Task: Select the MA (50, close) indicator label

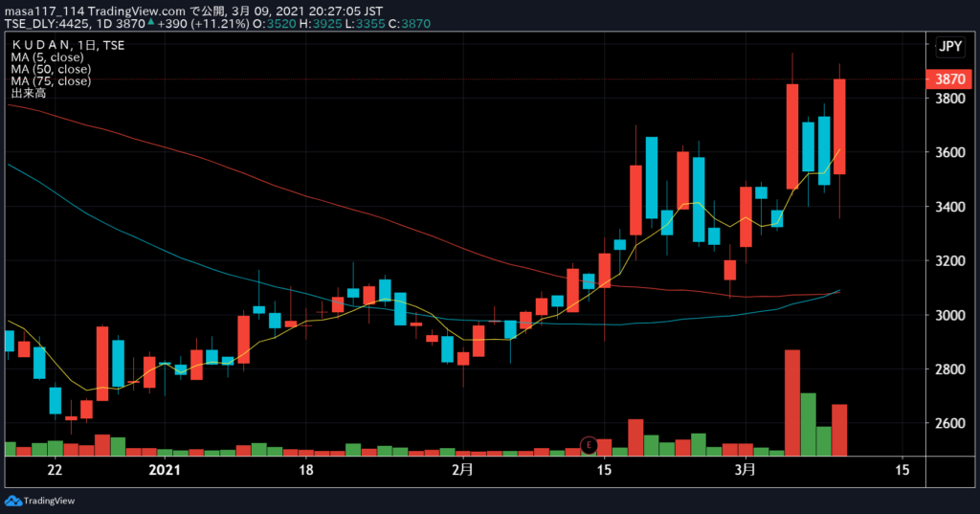Action: 51,69
